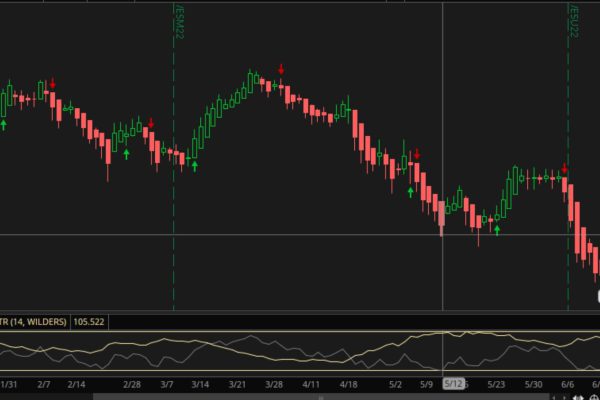
Task: Click the red sell arrow near 2/7
Action: pos(52,83)
